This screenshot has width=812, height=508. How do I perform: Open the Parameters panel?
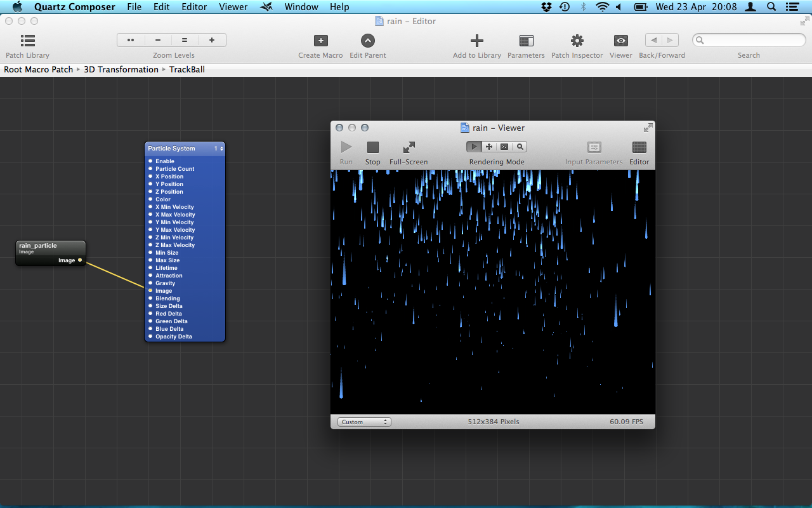click(526, 41)
